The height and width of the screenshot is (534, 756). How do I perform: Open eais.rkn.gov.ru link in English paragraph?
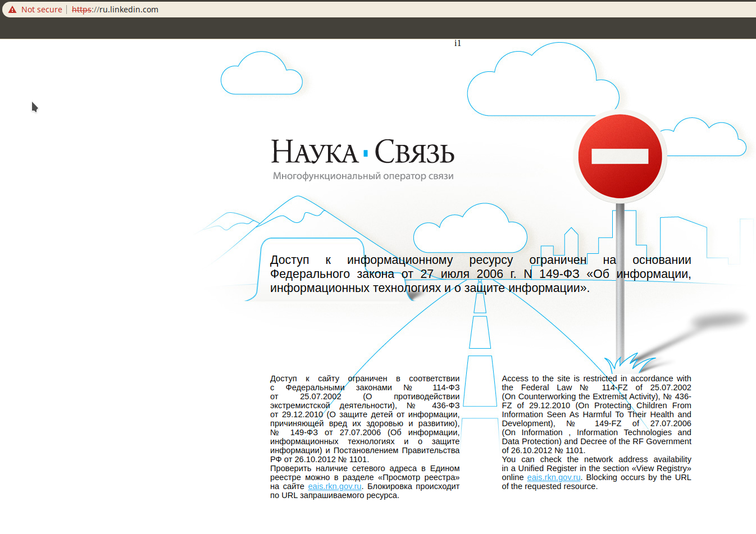pyautogui.click(x=554, y=477)
